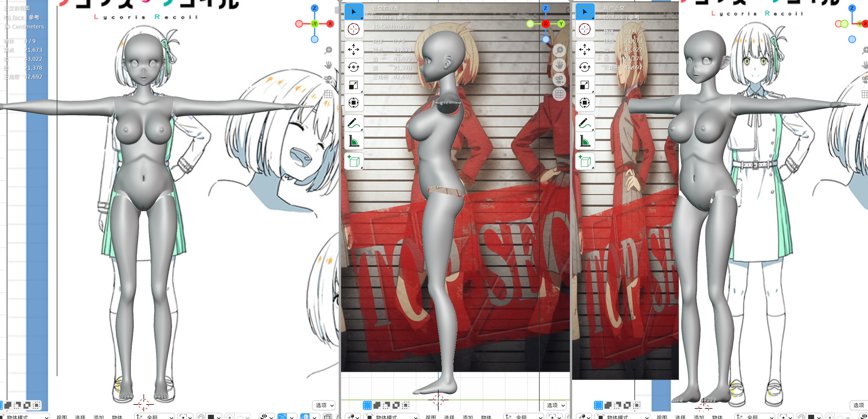Choose subtract selection mode in the right viewport
This screenshot has height=419, width=868.
pyautogui.click(x=618, y=405)
